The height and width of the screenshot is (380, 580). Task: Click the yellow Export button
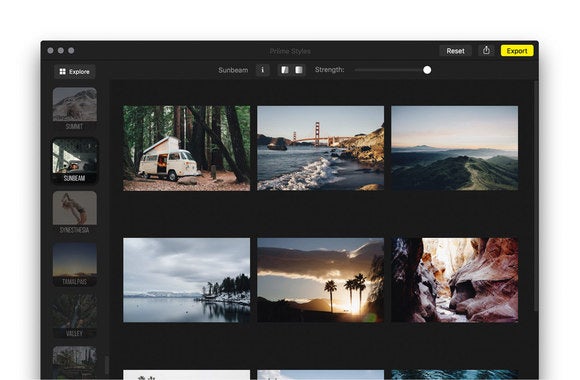pos(517,51)
